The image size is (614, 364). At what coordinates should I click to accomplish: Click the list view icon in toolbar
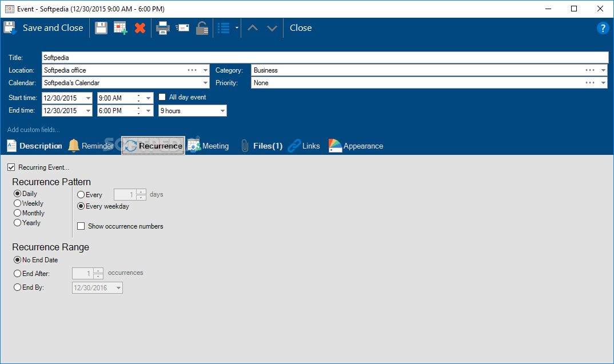(224, 28)
